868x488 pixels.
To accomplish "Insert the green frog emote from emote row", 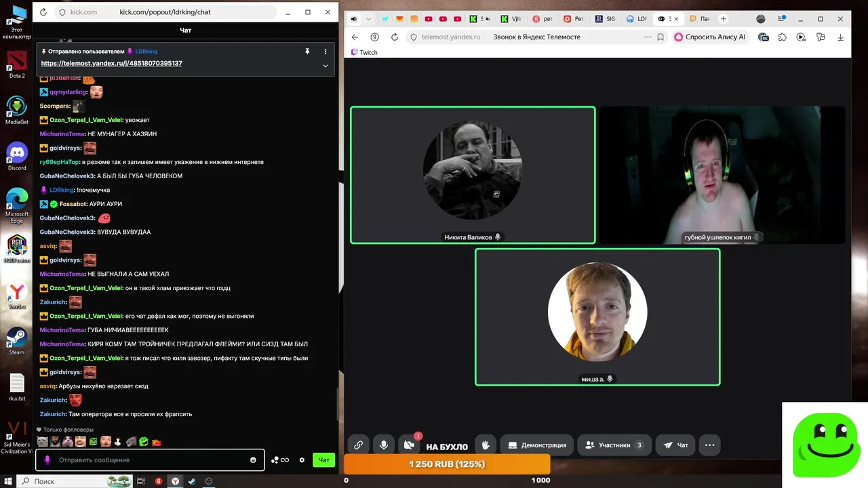I will pyautogui.click(x=144, y=442).
